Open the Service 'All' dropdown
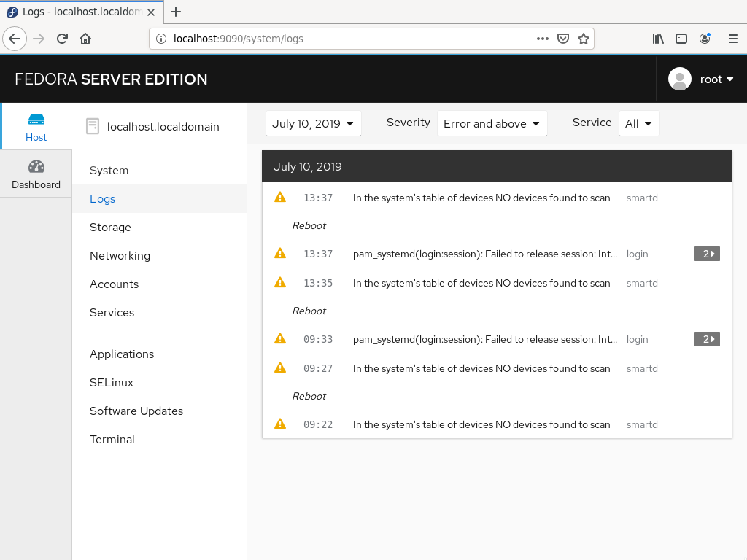 tap(639, 123)
